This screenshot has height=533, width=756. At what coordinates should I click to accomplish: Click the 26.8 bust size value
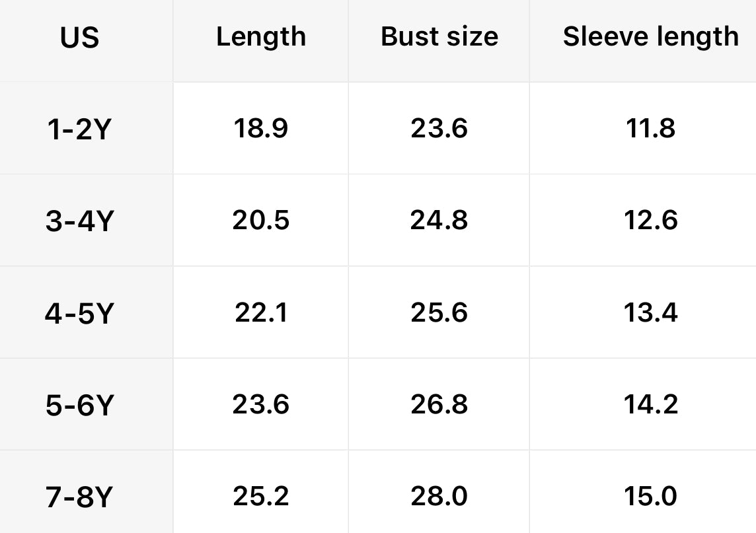click(439, 404)
